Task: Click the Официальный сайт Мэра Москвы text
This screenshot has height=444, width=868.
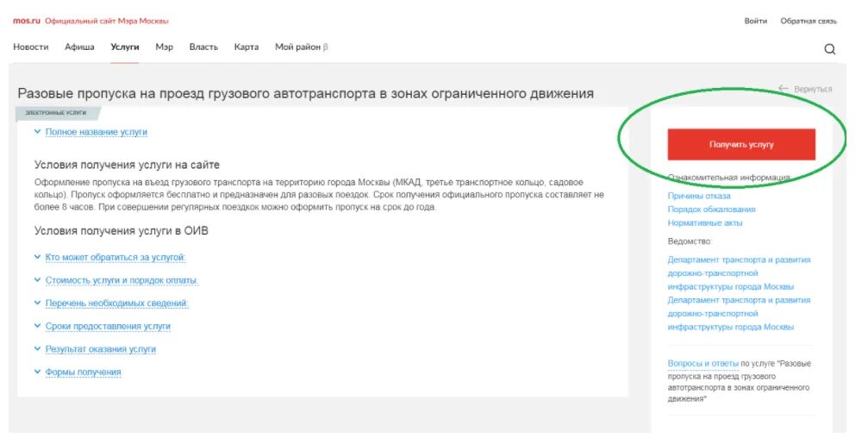Action: coord(107,21)
